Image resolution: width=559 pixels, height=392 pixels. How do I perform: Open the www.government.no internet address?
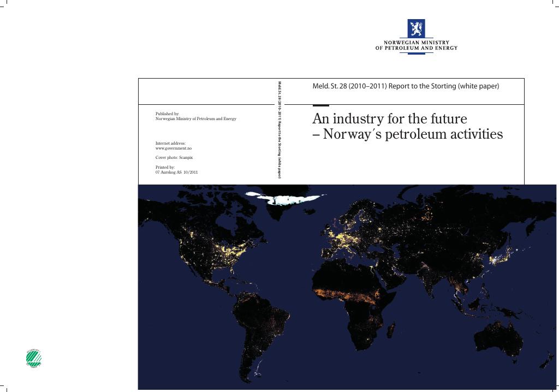pos(173,148)
